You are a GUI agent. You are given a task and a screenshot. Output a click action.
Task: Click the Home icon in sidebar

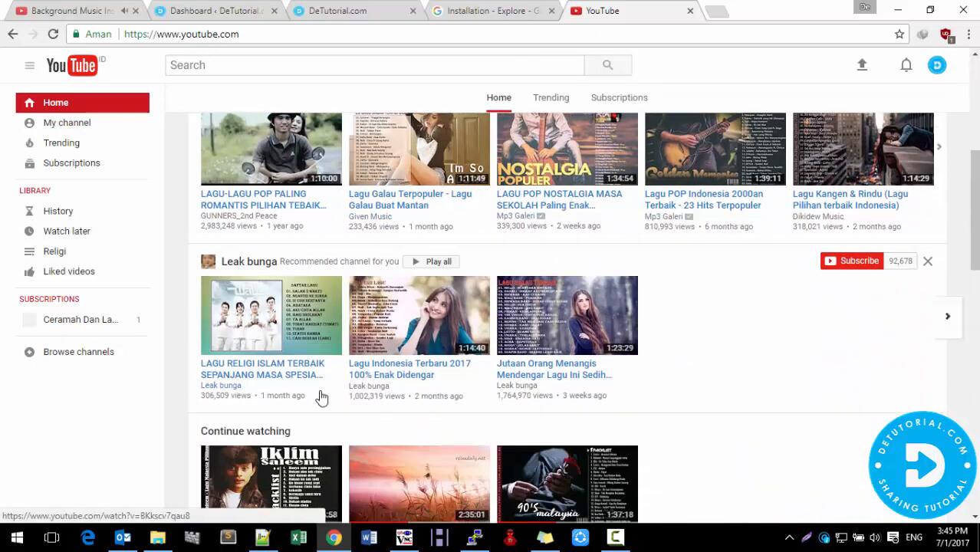pos(29,103)
